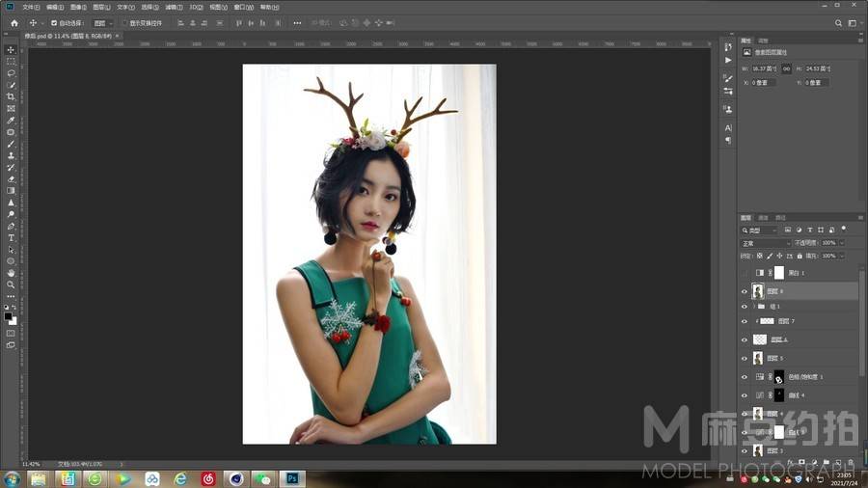Image resolution: width=868 pixels, height=488 pixels.
Task: Open the fill dropdown arrow
Action: 842,256
